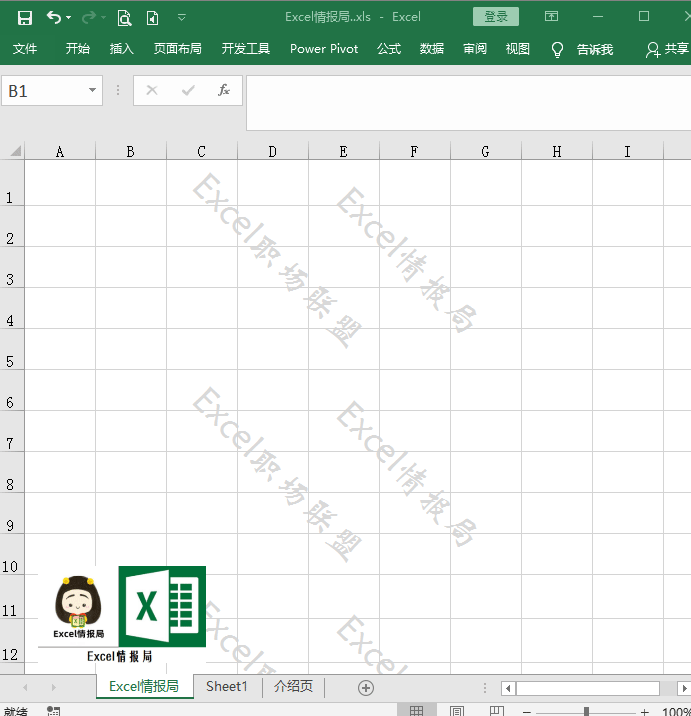Switch to the 公式 ribbon tab
Screen dimensions: 691x716
(x=389, y=48)
